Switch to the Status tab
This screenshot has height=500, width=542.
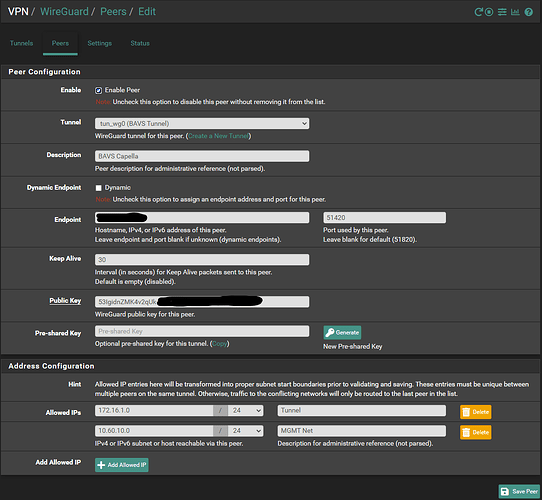point(140,43)
